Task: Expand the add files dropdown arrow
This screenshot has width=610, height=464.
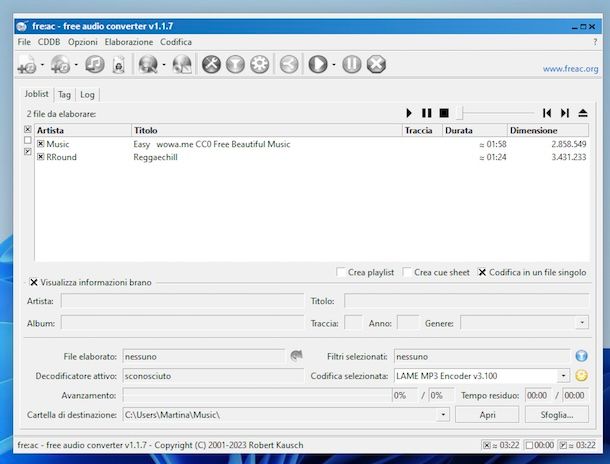Action: 42,65
